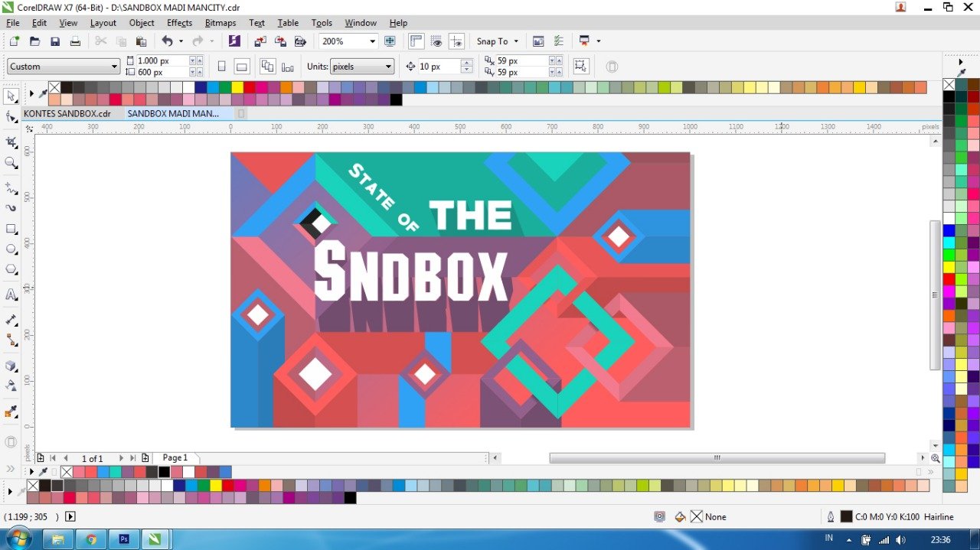Select the Ellipse tool
Image resolution: width=980 pixels, height=550 pixels.
[x=11, y=249]
